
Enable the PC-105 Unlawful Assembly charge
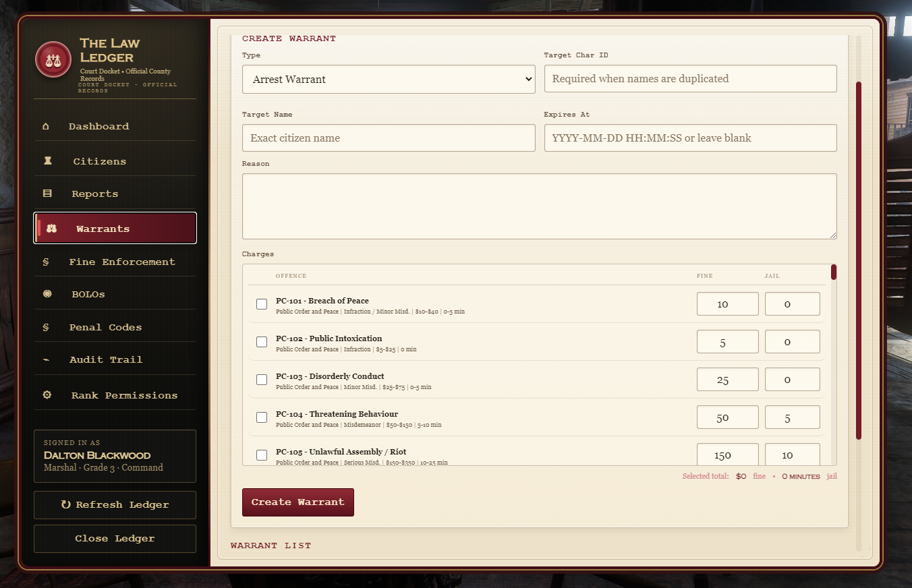click(x=262, y=455)
